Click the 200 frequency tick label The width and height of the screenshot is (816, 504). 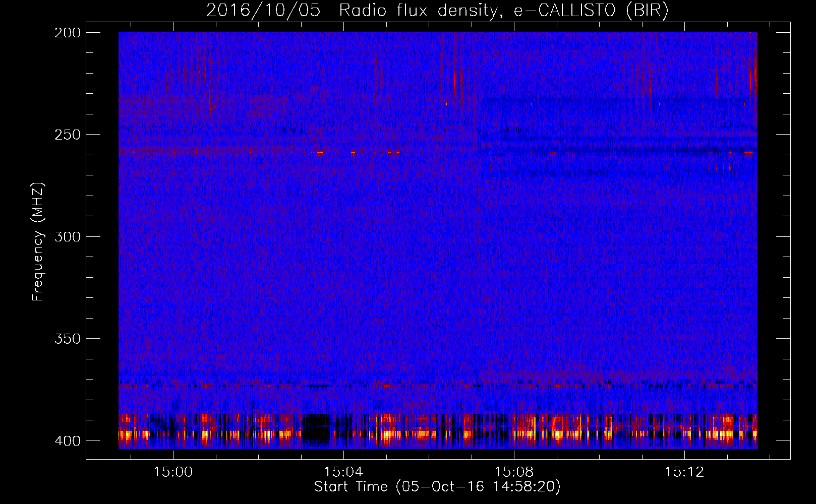tap(67, 33)
